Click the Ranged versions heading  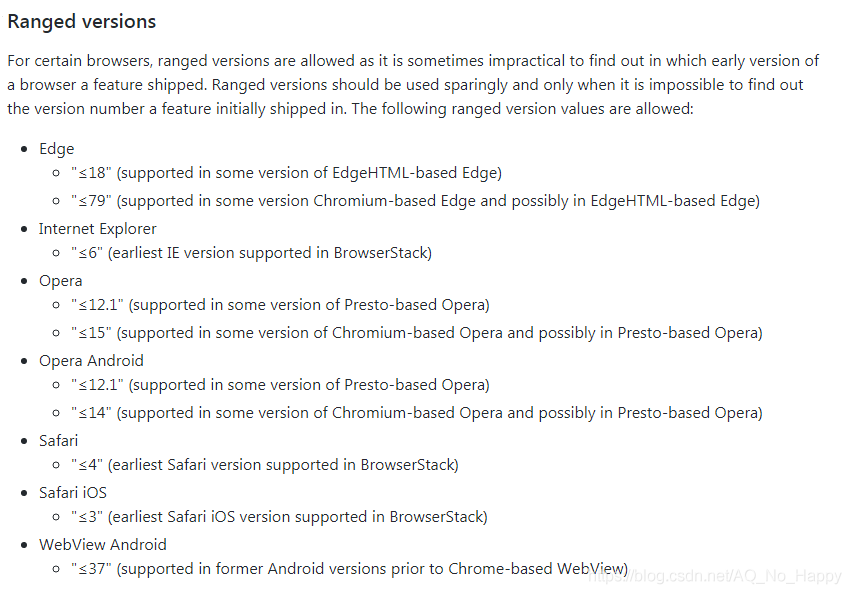81,22
